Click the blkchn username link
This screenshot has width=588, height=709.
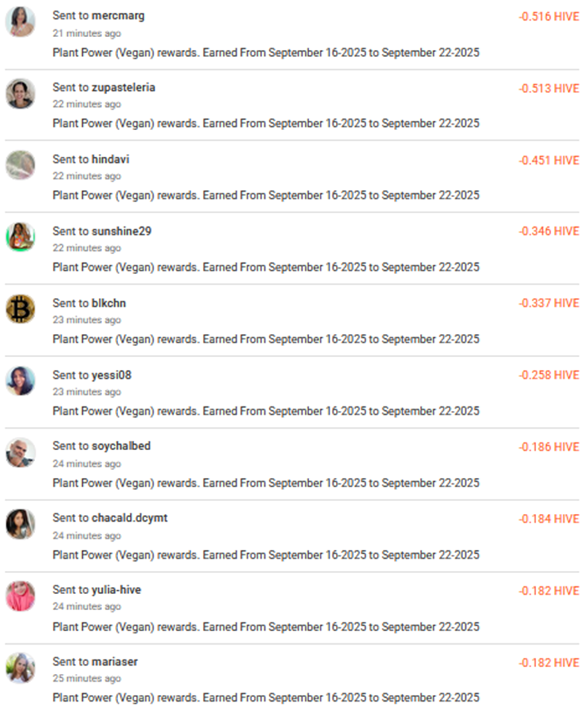109,303
